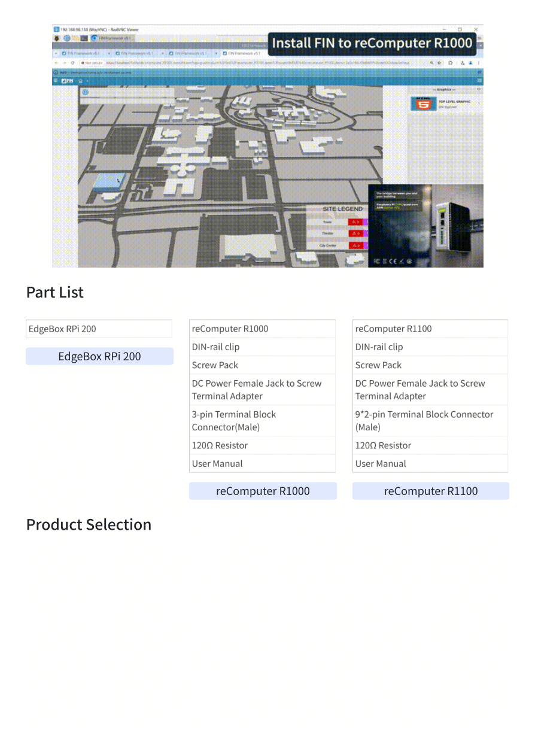Screen dimensions: 535x756
Task: Reload the page with the browser refresh icon
Action: point(72,62)
